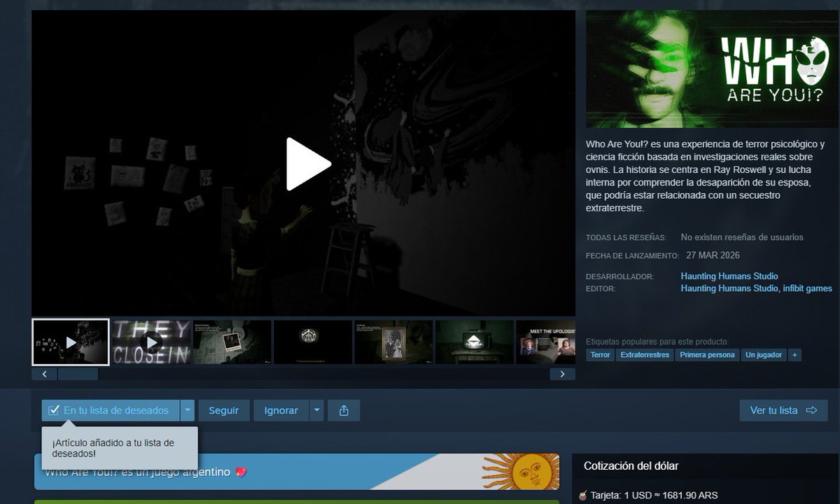Click the 'Etiquetas populares para este producto' label

pos(657,342)
